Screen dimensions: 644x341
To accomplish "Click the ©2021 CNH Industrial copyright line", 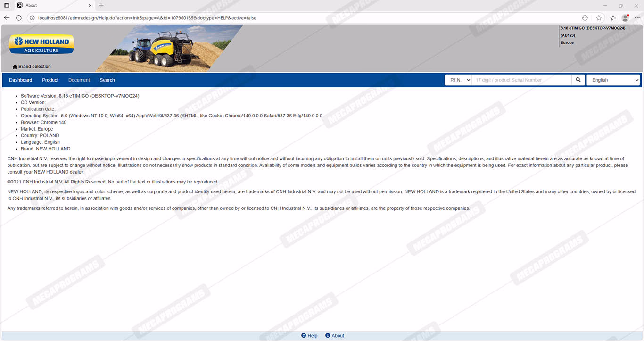I will click(x=113, y=182).
